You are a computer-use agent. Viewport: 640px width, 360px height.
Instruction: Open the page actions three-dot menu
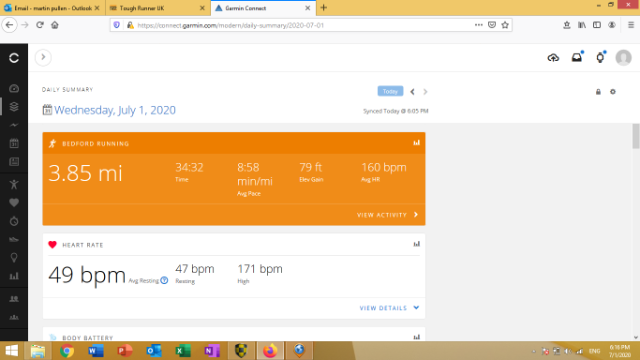pos(478,25)
